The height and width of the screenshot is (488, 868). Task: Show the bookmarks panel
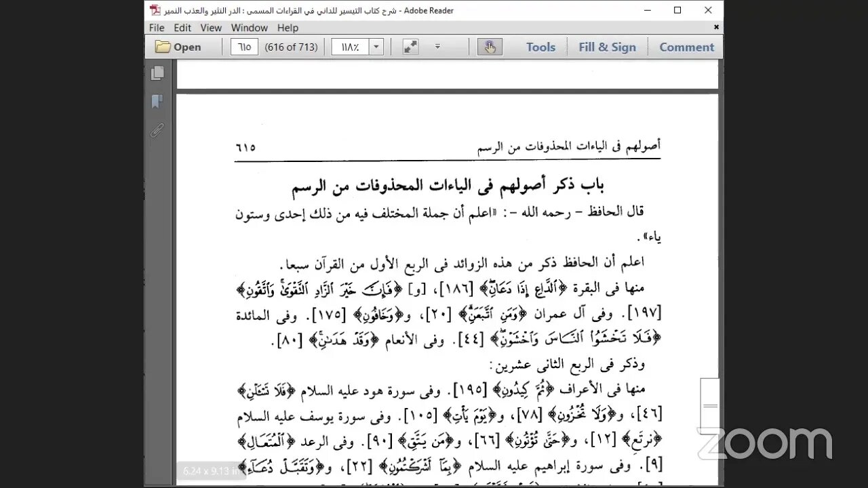[x=157, y=102]
